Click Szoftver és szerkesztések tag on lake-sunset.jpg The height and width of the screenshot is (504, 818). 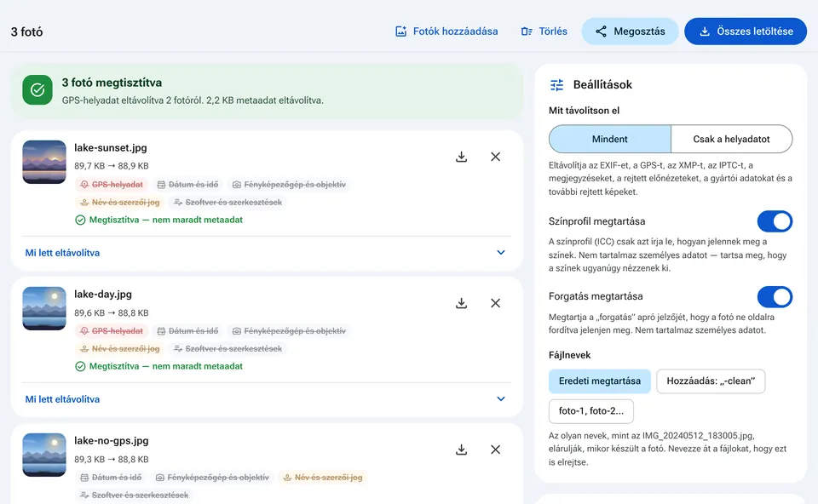click(228, 203)
